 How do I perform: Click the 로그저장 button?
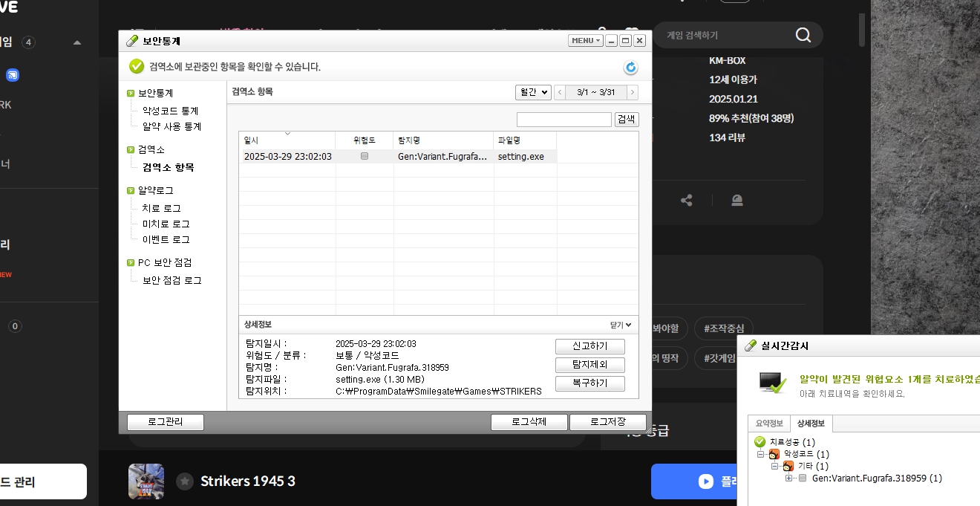pyautogui.click(x=607, y=422)
